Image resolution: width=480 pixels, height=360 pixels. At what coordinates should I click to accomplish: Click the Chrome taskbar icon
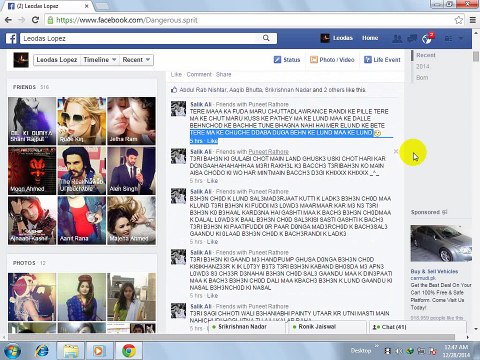[128, 351]
